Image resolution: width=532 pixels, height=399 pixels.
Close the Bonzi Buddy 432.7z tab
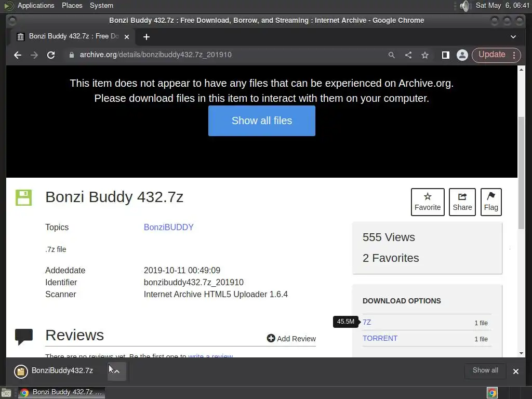pyautogui.click(x=127, y=37)
